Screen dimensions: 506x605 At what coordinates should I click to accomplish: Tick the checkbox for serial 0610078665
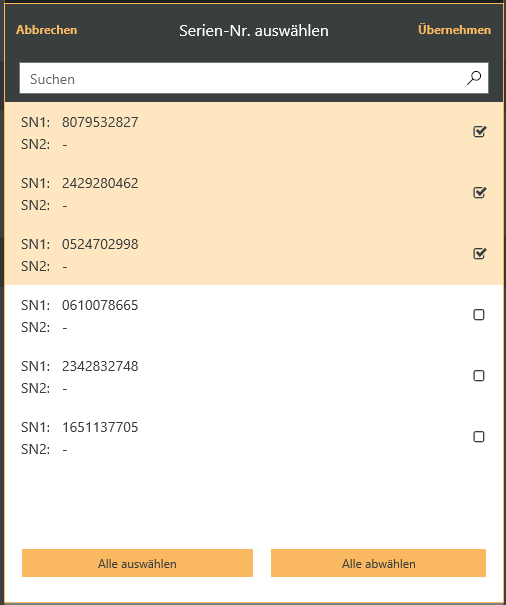tap(479, 314)
